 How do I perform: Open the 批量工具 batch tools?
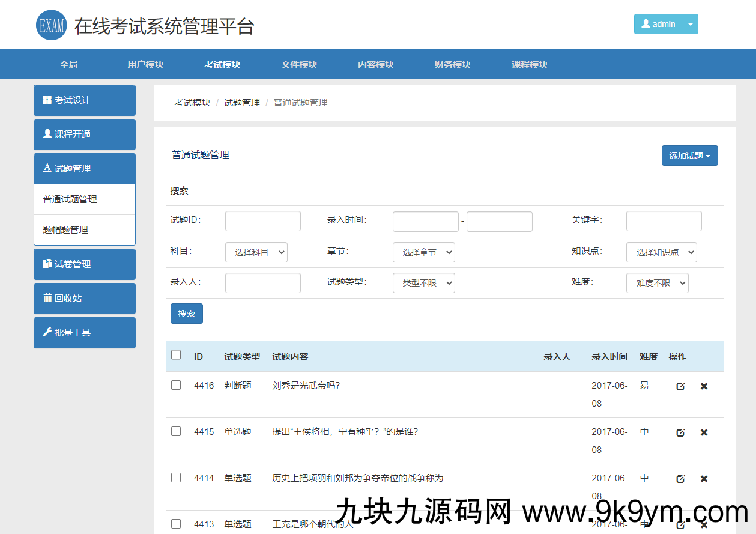84,333
